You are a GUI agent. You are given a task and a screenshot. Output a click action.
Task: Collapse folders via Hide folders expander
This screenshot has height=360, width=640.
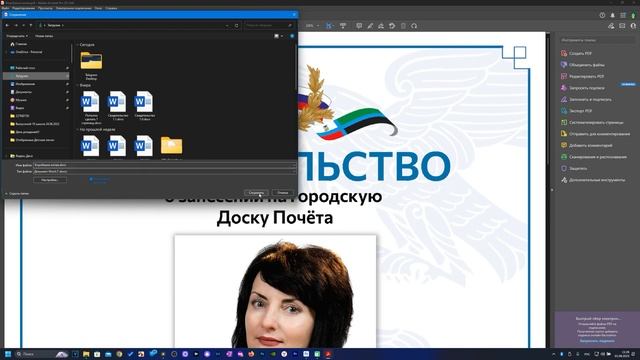tap(17, 193)
